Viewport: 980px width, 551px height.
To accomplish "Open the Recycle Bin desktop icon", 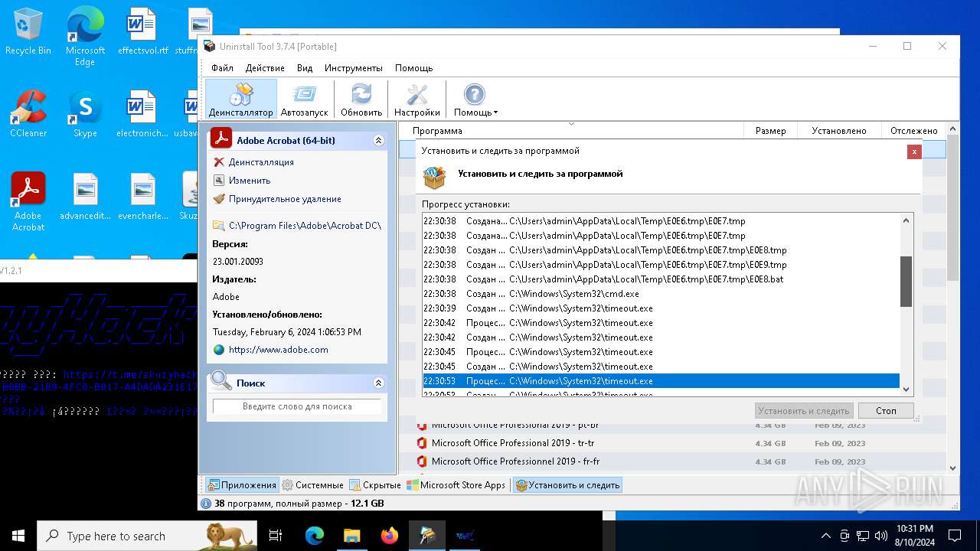I will [x=28, y=32].
